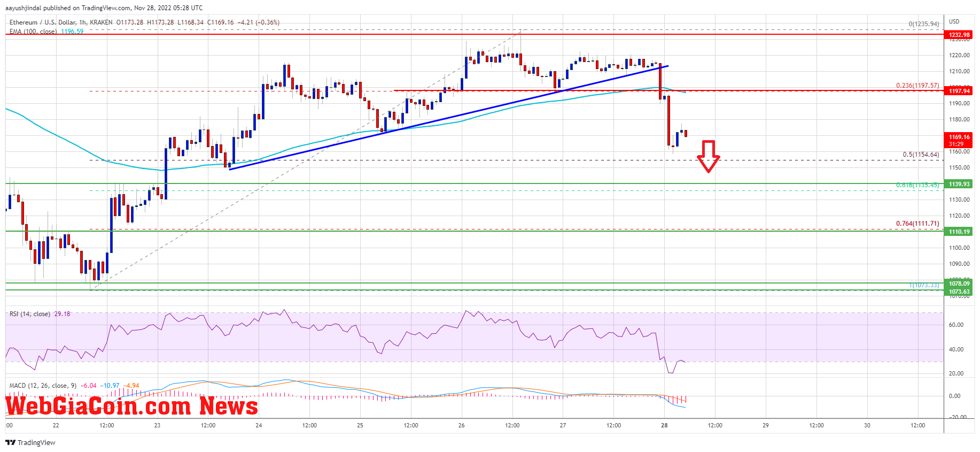Click the USD currency label on price axis
This screenshot has height=452, width=980.
(x=954, y=21)
